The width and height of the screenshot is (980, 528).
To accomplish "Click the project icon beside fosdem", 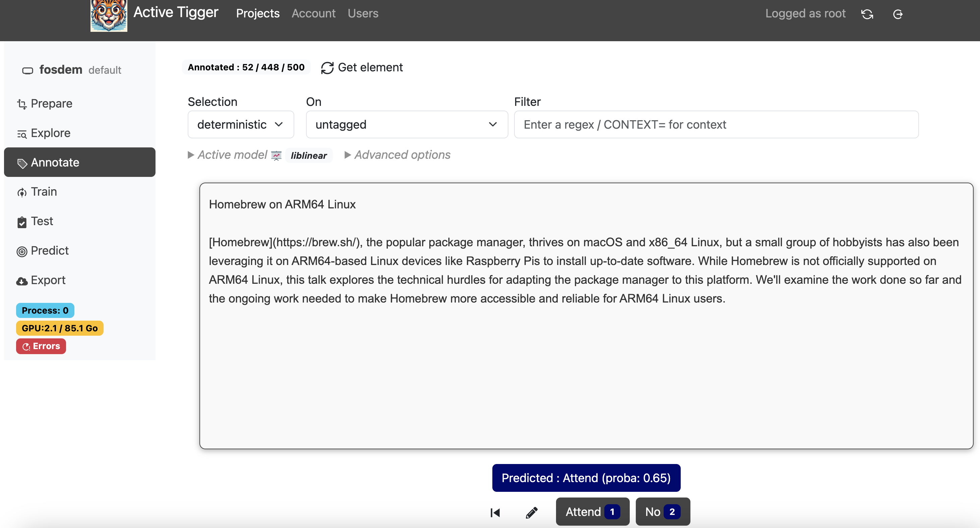I will pos(27,70).
